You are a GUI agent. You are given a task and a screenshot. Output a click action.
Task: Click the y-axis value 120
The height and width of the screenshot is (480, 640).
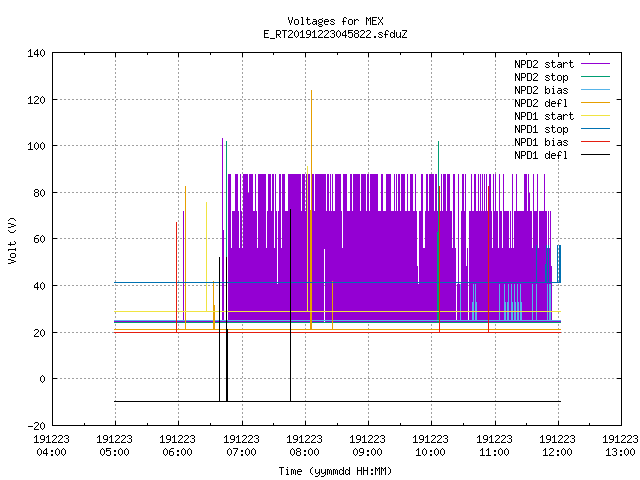click(x=36, y=100)
